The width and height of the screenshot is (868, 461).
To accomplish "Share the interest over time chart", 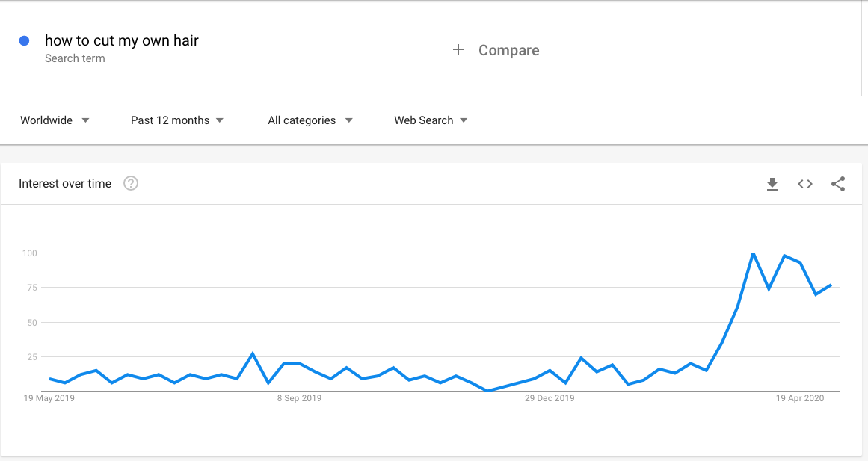I will click(x=838, y=184).
